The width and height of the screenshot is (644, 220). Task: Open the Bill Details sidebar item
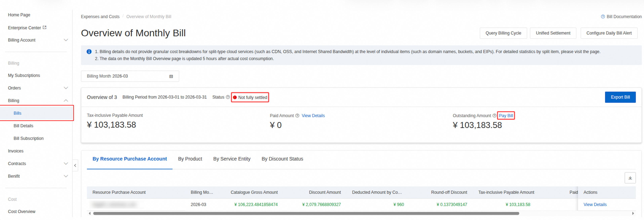pos(23,126)
